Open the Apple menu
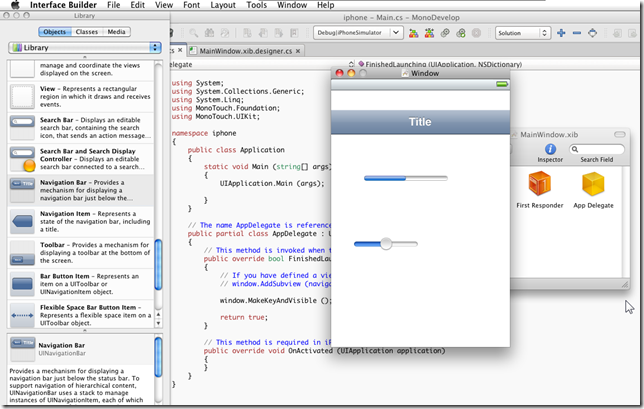Image resolution: width=644 pixels, height=409 pixels. tap(15, 5)
